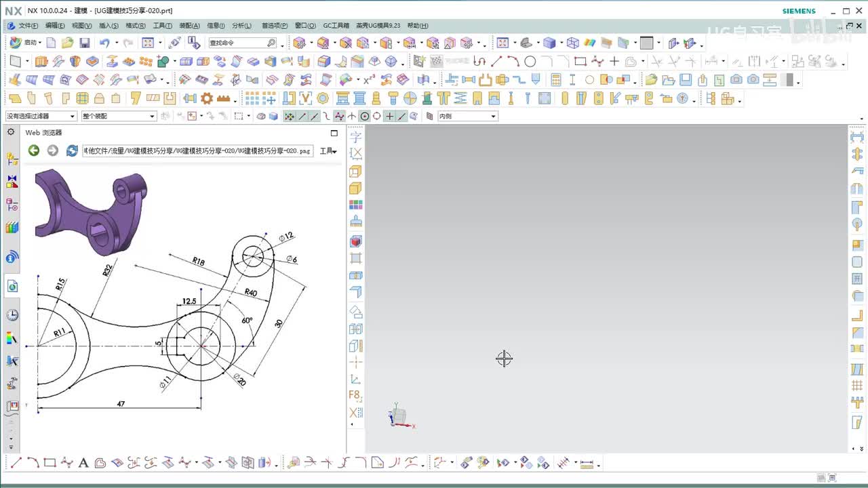Screen dimensions: 868x488
Task: Open the GC工具箱 menu
Action: pos(336,26)
